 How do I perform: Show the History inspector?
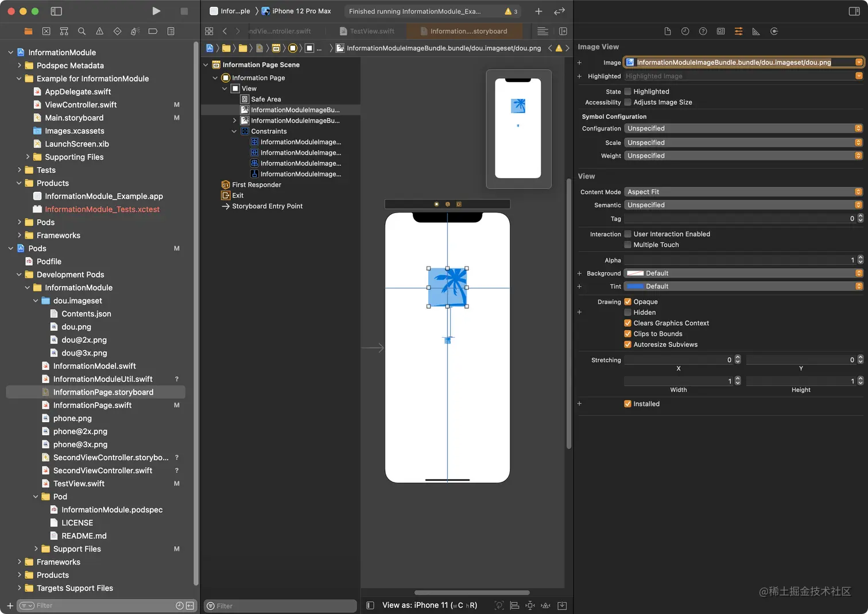pos(685,31)
